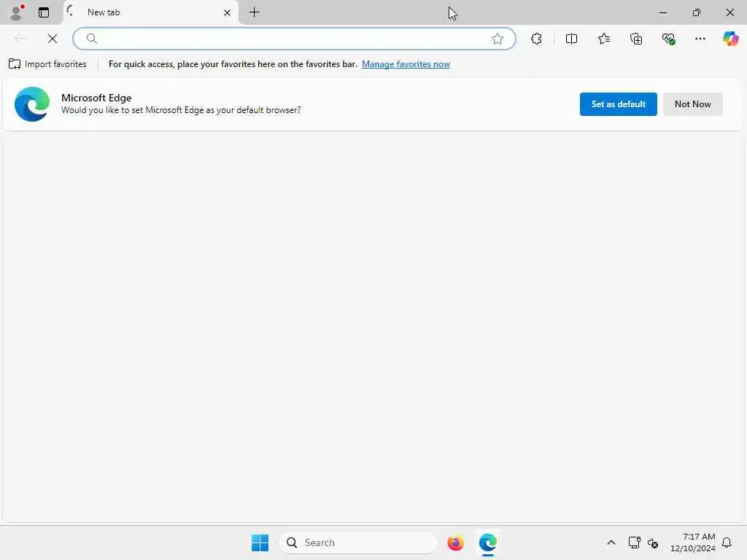Image resolution: width=747 pixels, height=560 pixels.
Task: Toggle Split screen view
Action: pyautogui.click(x=571, y=39)
